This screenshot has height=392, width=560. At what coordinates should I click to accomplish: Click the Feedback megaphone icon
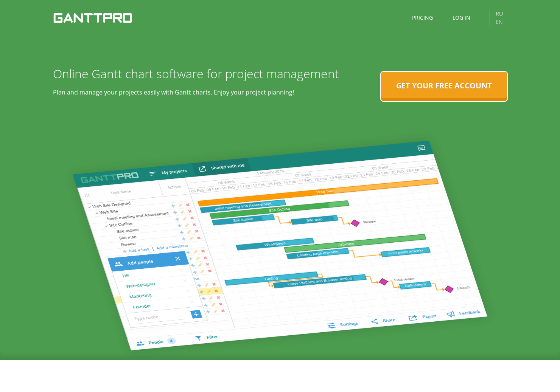(451, 314)
